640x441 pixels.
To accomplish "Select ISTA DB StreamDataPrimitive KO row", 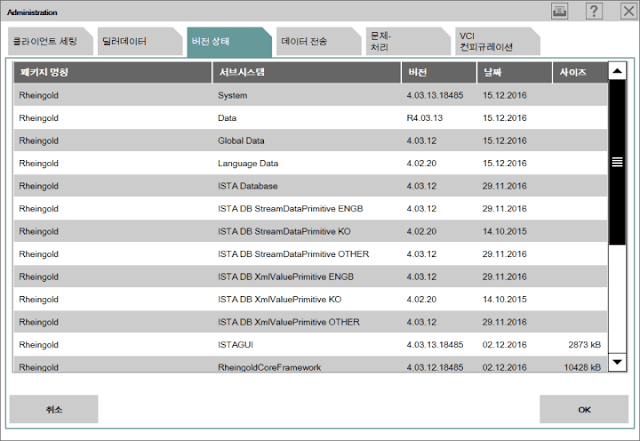I will point(310,231).
